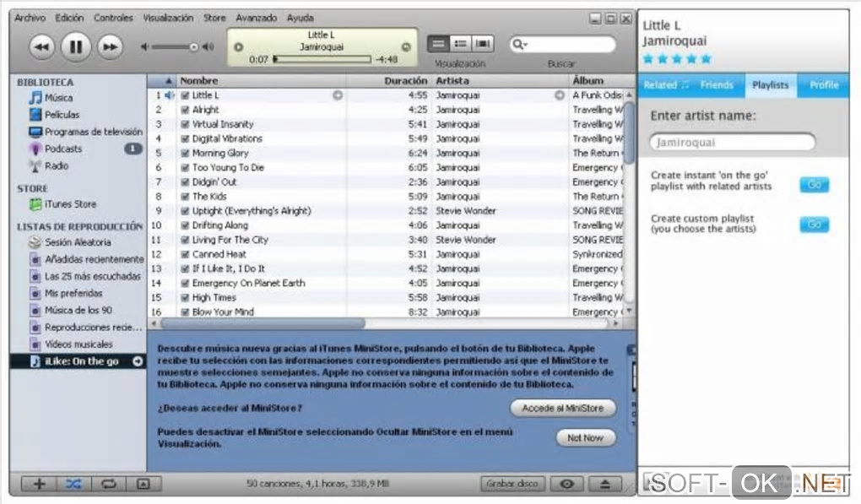The image size is (861, 504).
Task: Open the Store menu
Action: pos(214,18)
